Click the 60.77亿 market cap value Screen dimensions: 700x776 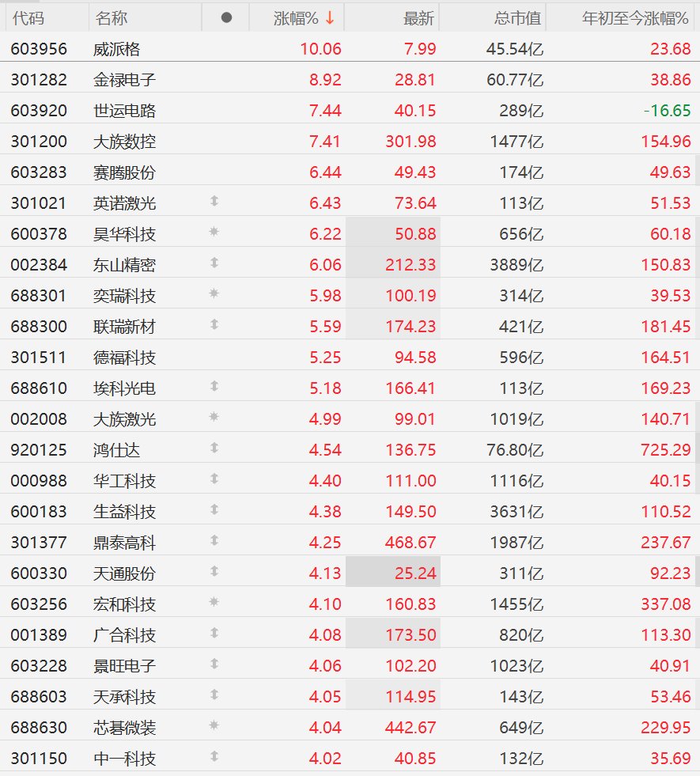(515, 80)
